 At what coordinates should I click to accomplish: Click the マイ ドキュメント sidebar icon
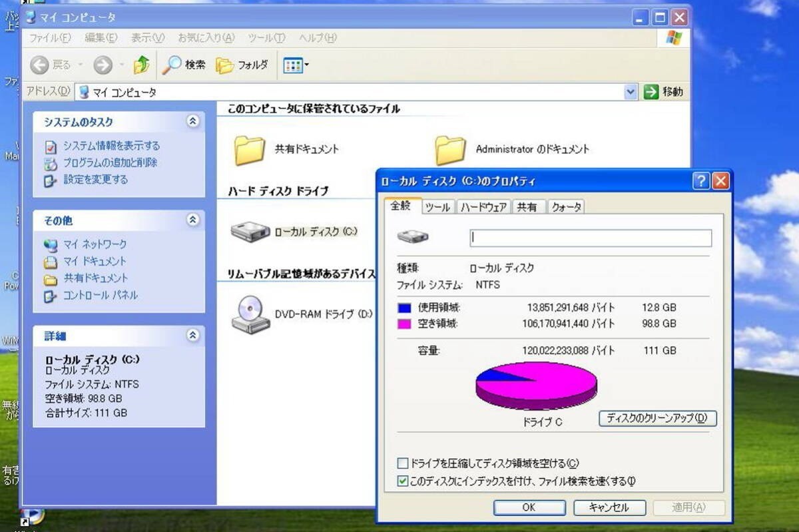51,262
